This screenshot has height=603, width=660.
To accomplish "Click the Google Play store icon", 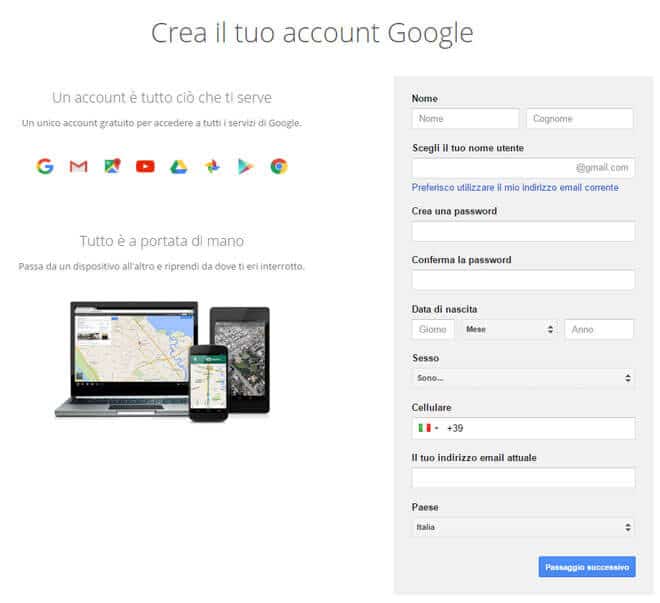I will point(245,166).
